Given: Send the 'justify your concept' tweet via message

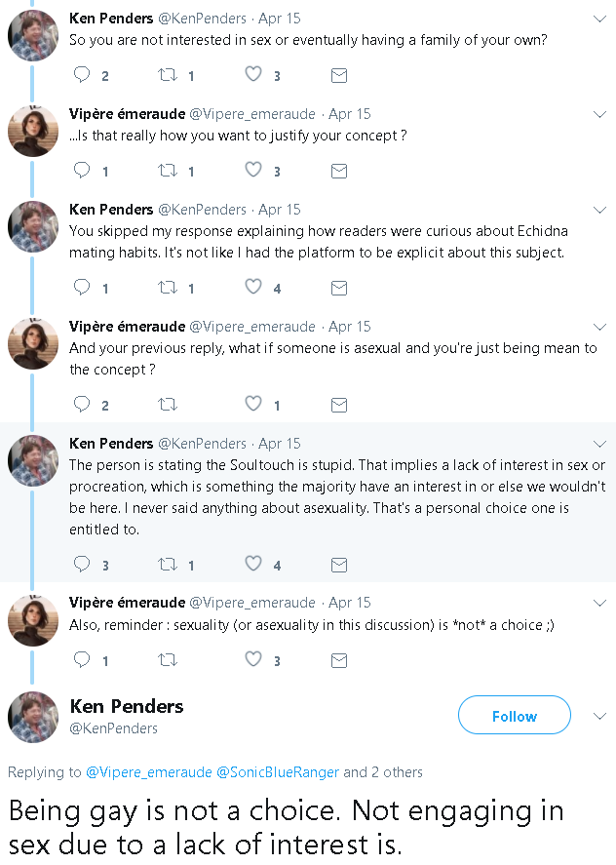Looking at the screenshot, I should click(338, 171).
